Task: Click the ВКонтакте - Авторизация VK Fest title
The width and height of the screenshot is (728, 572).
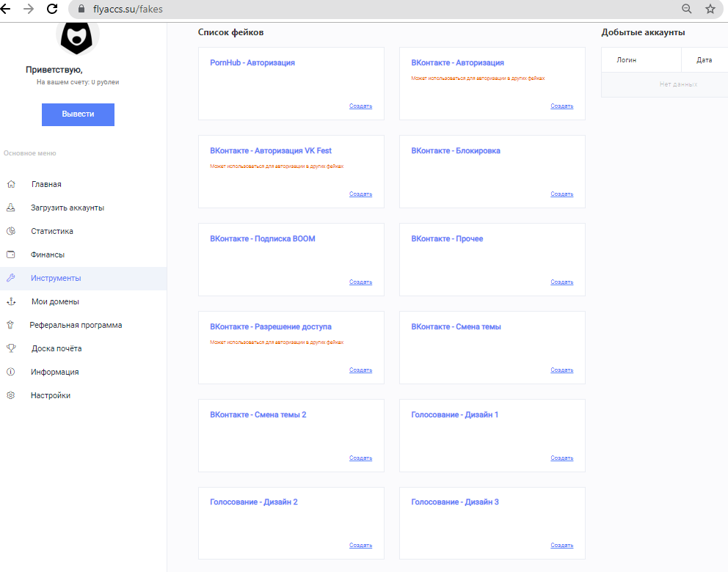Action: 271,151
